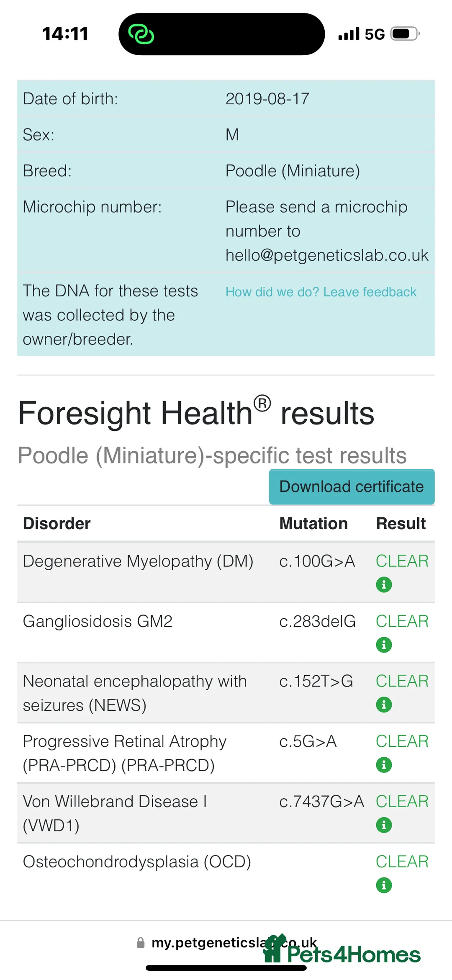The height and width of the screenshot is (980, 452).
Task: Open info icon for Von Willebrand Disease
Action: pyautogui.click(x=384, y=825)
